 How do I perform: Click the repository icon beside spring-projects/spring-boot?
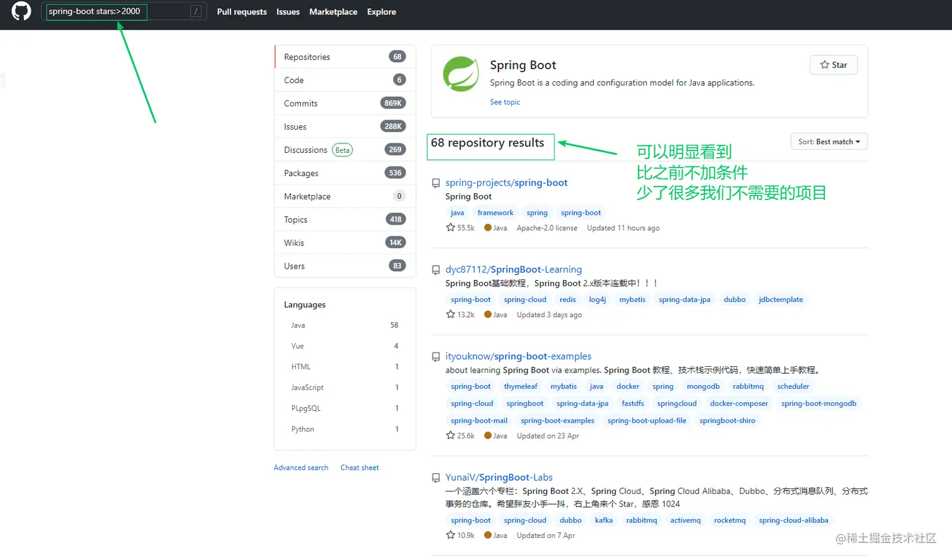coord(436,183)
